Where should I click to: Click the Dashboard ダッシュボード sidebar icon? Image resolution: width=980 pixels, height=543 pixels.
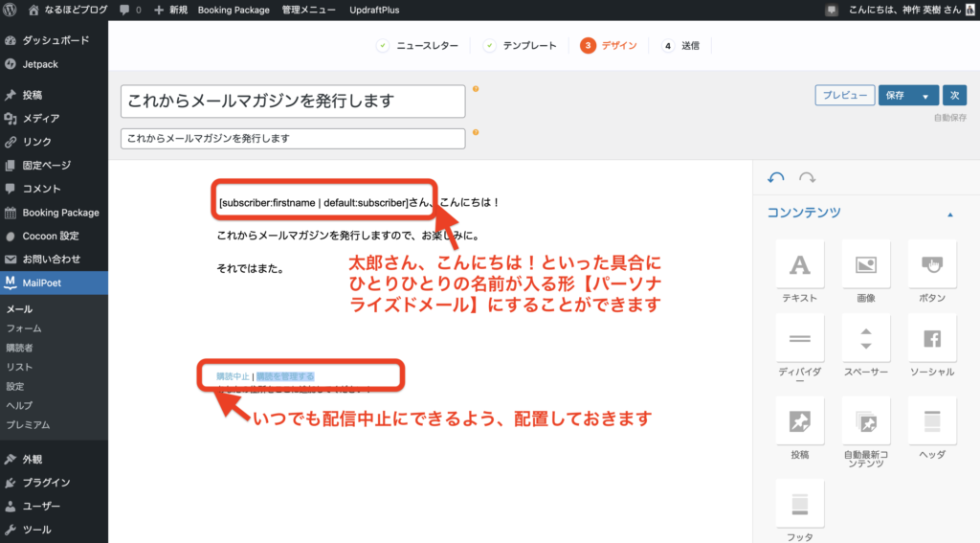pyautogui.click(x=10, y=40)
